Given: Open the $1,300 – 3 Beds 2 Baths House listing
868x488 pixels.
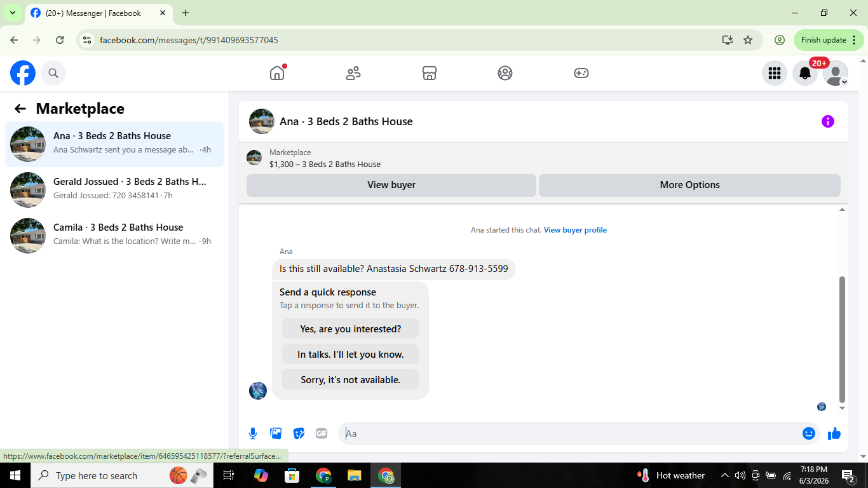Looking at the screenshot, I should [x=325, y=164].
